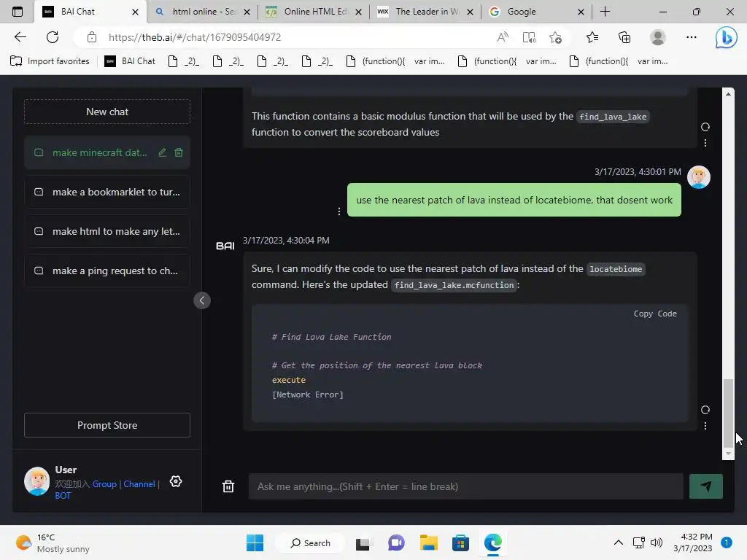Click the Ask me anything input field
Screen dimensions: 747x560
[x=465, y=486]
